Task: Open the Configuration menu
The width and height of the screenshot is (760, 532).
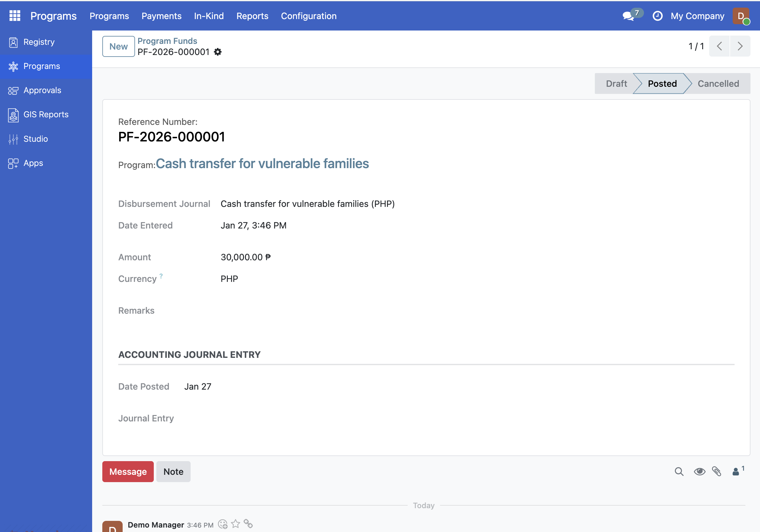Action: [309, 16]
